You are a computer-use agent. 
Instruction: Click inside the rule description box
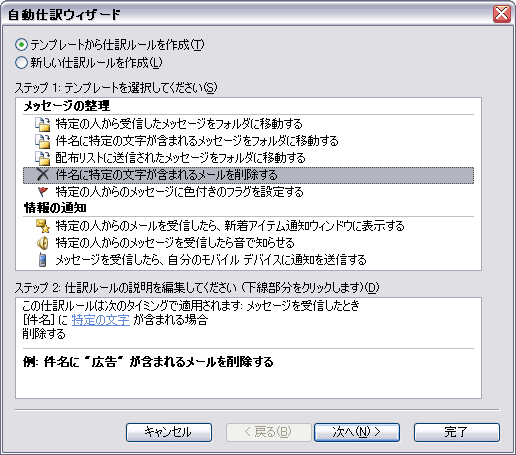(248, 348)
